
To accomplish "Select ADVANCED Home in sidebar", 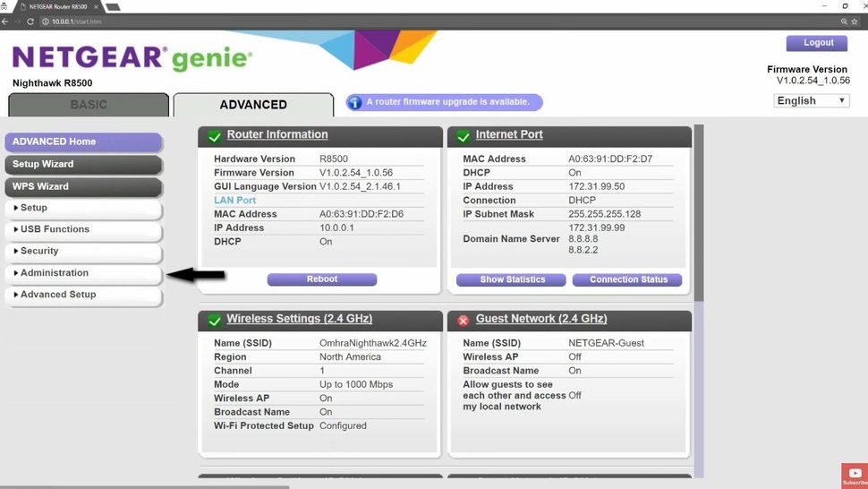I will click(83, 142).
